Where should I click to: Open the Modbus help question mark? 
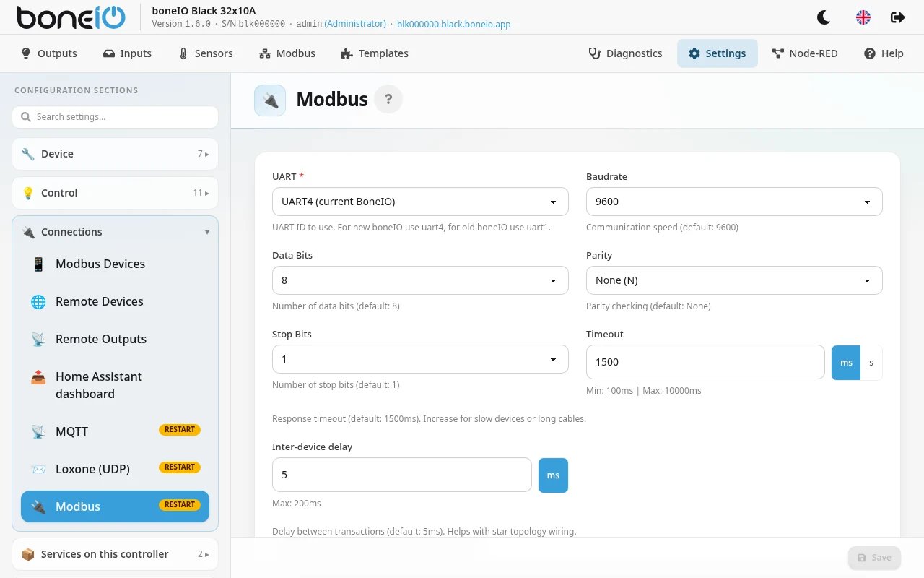pos(388,100)
